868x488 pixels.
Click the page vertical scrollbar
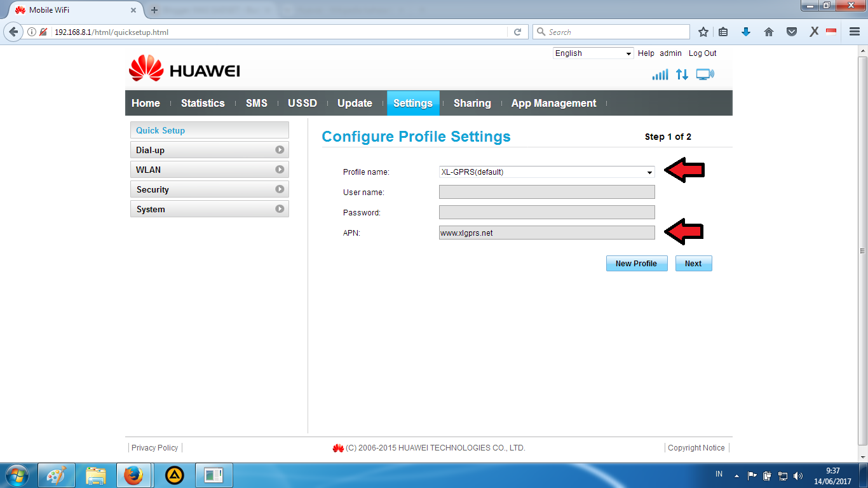(862, 250)
